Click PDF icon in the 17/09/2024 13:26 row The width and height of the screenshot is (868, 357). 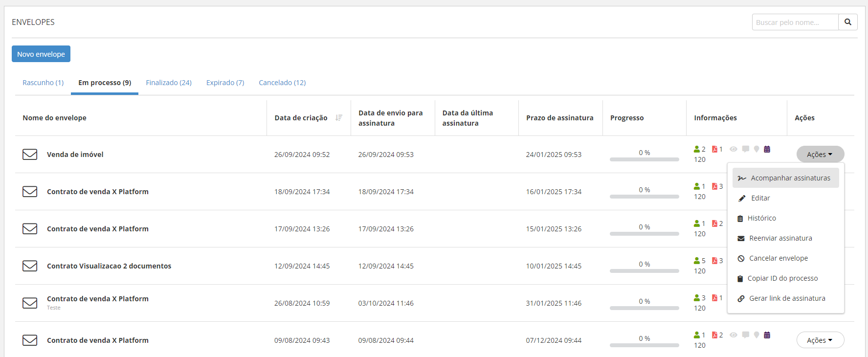tap(714, 223)
